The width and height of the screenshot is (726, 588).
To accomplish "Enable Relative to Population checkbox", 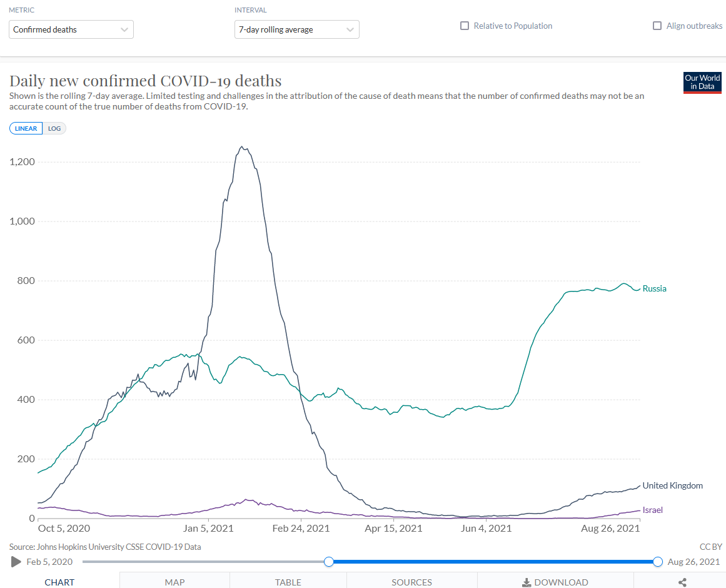I will [x=465, y=26].
